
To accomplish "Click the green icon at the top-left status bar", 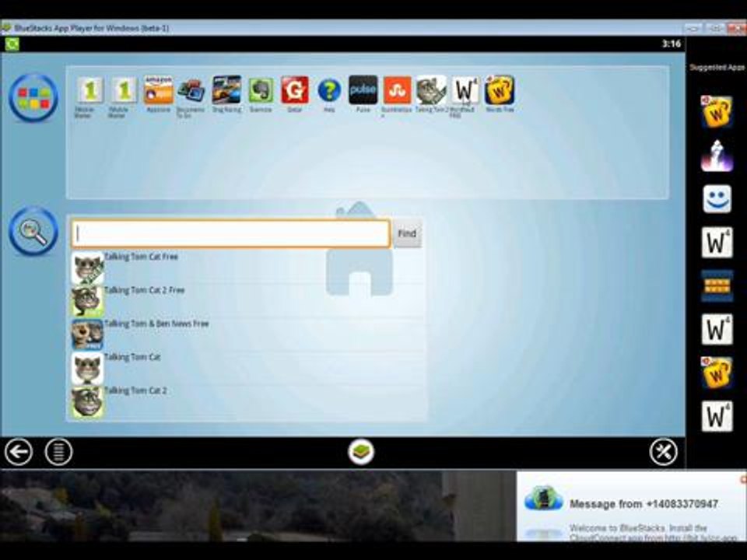I will click(x=12, y=44).
